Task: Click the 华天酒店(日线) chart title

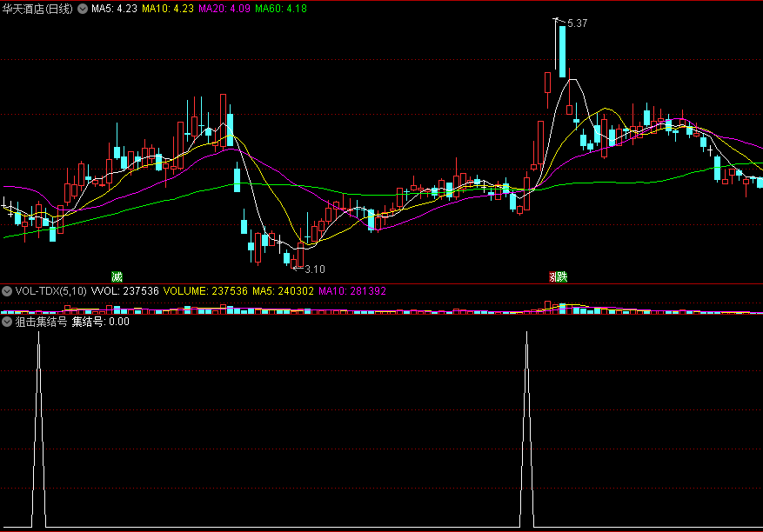Action: pyautogui.click(x=37, y=9)
